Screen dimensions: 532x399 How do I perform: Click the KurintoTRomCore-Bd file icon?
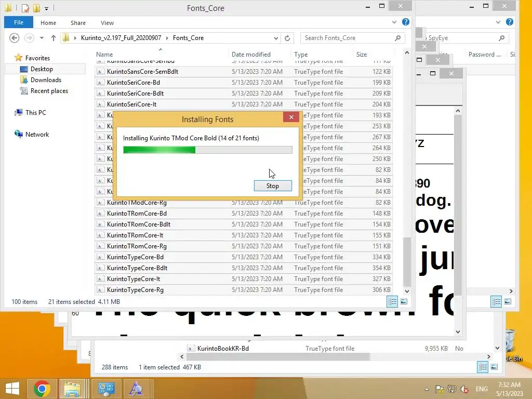tap(100, 214)
